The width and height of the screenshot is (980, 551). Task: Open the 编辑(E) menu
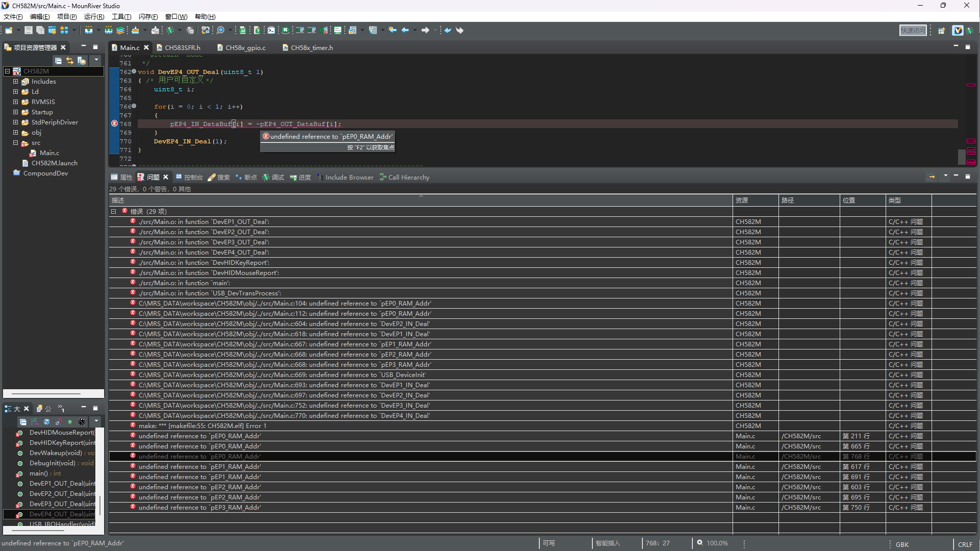pos(40,17)
